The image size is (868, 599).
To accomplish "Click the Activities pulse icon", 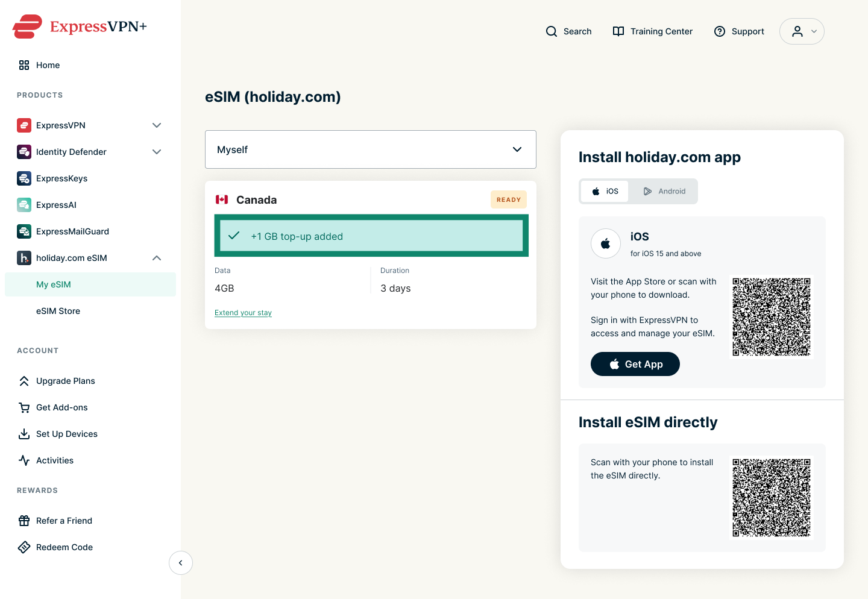I will click(x=24, y=460).
